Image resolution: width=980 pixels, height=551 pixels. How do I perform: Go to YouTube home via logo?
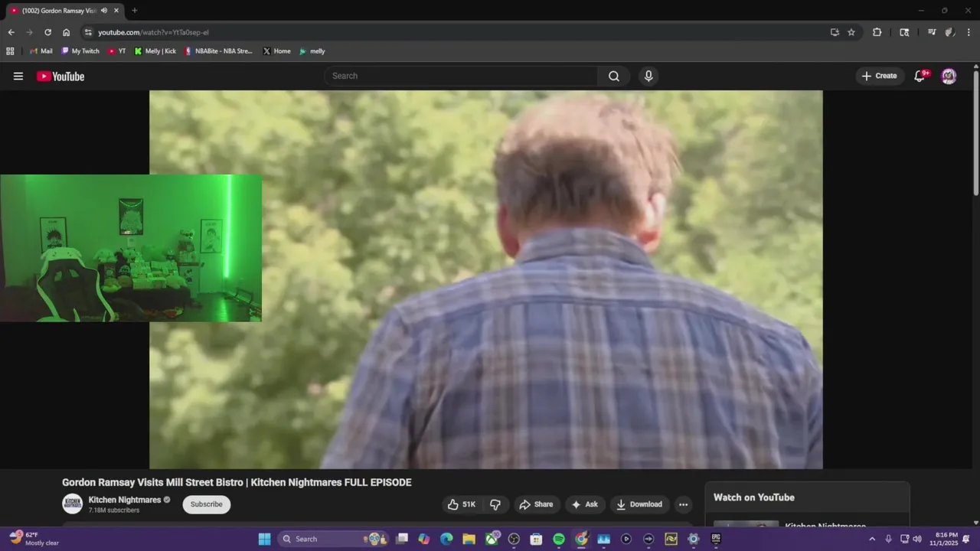[60, 76]
